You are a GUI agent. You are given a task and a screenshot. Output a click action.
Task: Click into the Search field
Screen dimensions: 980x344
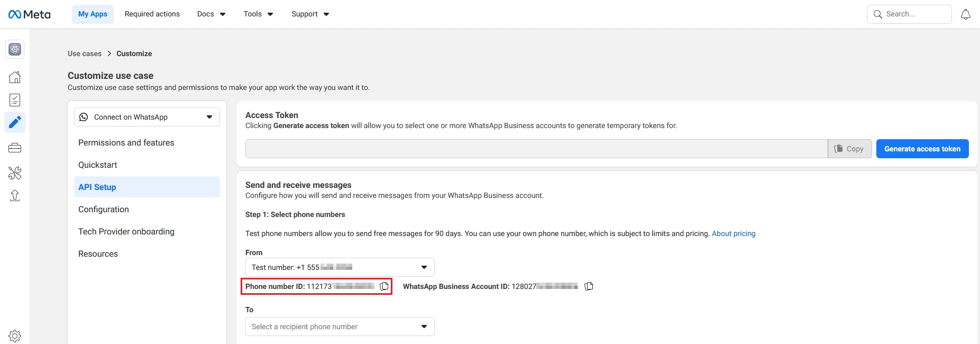coord(910,14)
